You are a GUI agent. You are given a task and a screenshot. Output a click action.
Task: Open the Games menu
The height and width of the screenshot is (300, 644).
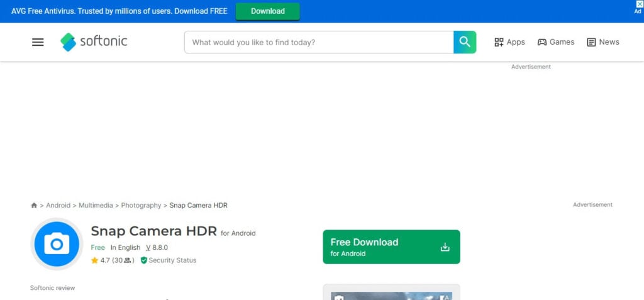point(556,42)
